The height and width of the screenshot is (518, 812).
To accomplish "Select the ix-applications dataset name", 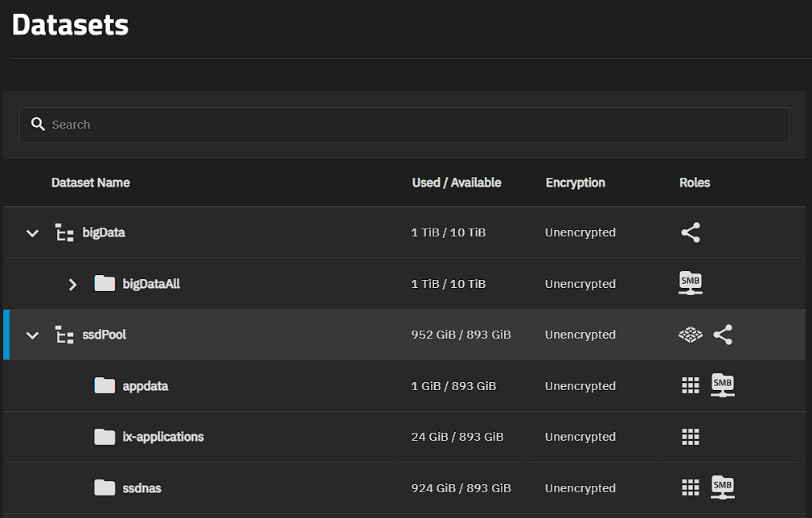I will [x=163, y=438].
